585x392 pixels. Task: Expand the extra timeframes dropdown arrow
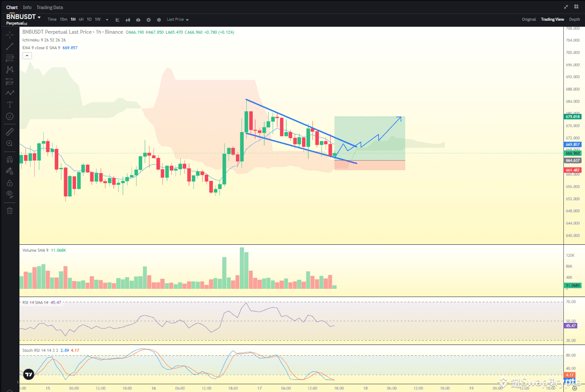107,19
